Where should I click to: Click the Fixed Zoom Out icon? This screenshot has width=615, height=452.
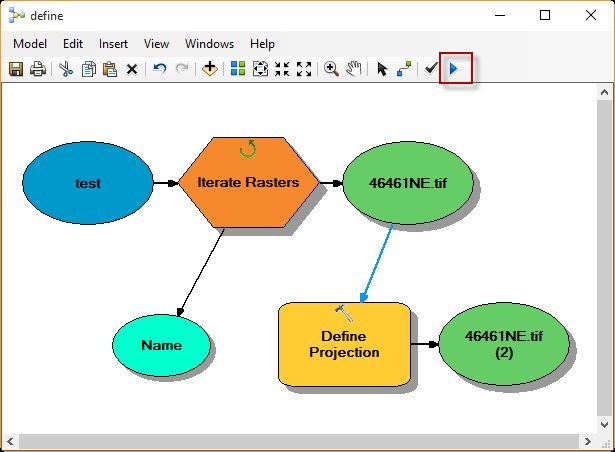[x=304, y=69]
